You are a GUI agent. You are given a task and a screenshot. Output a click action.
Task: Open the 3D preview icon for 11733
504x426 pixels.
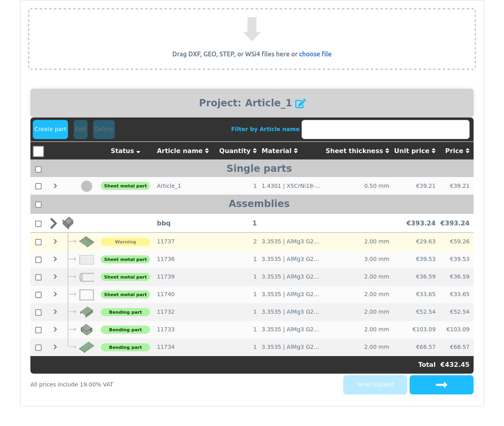coord(86,330)
